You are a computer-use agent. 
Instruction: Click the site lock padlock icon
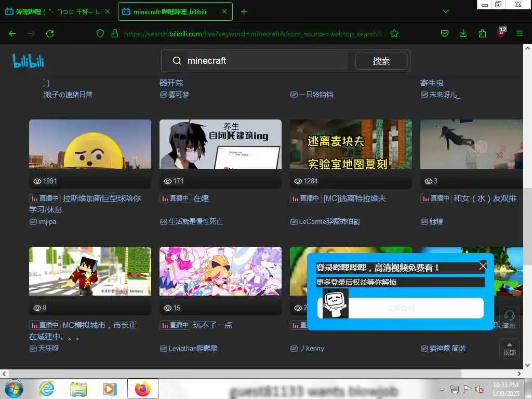[x=115, y=33]
